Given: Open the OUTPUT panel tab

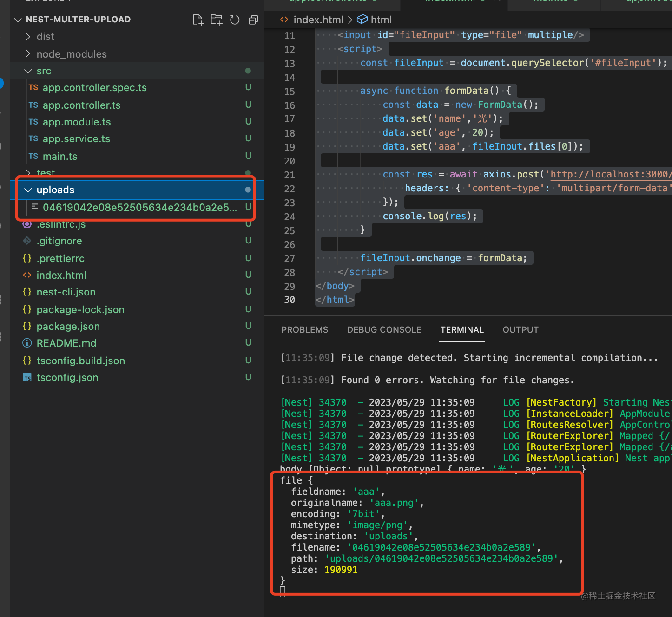Looking at the screenshot, I should pyautogui.click(x=520, y=330).
